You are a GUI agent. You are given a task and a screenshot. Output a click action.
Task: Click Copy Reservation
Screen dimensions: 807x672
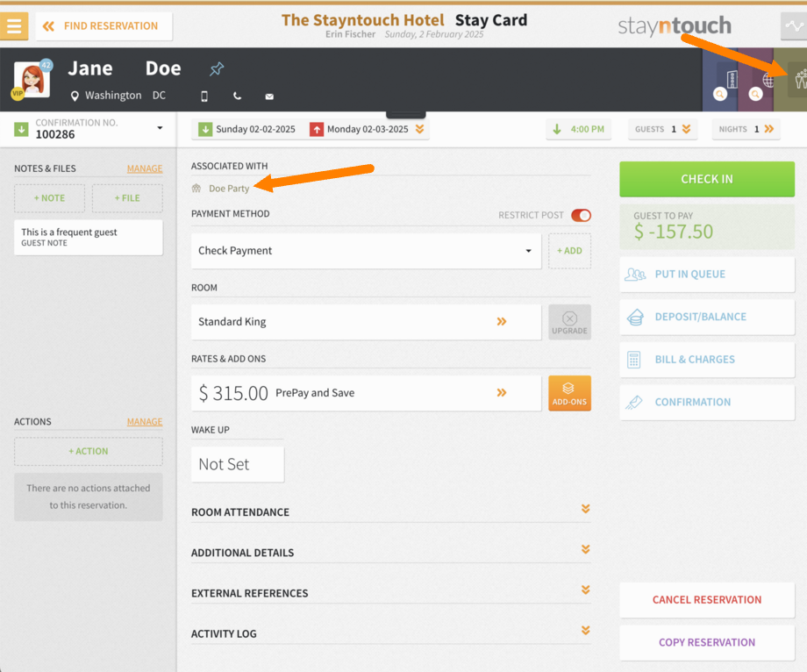click(x=707, y=643)
